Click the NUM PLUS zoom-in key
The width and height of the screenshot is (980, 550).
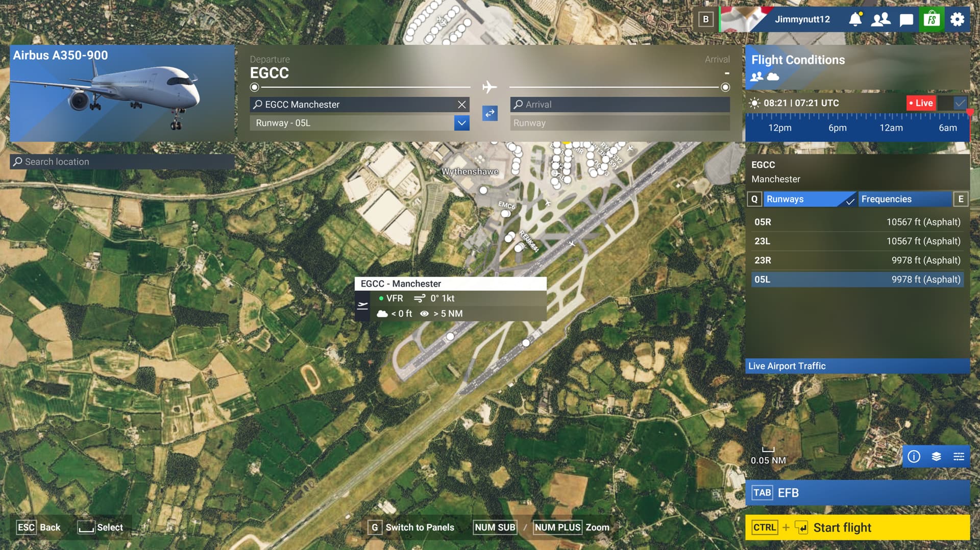click(x=557, y=528)
